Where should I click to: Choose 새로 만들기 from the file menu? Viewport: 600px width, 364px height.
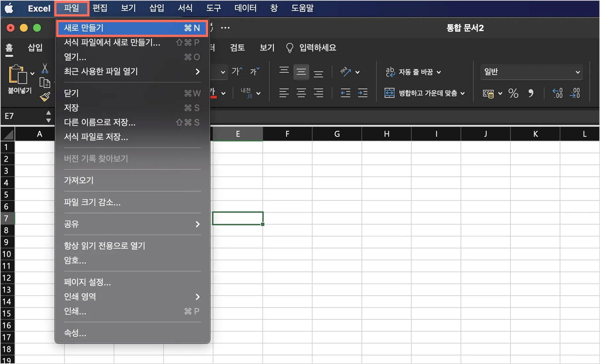[x=132, y=28]
